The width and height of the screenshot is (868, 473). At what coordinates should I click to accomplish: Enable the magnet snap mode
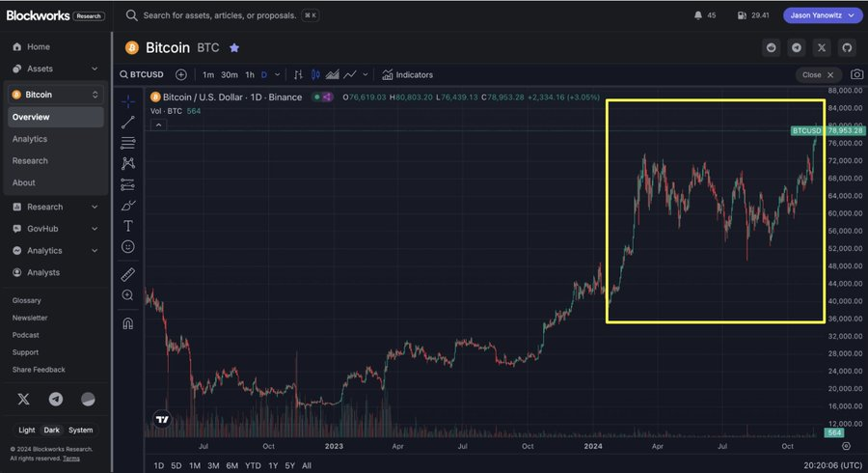tap(128, 322)
